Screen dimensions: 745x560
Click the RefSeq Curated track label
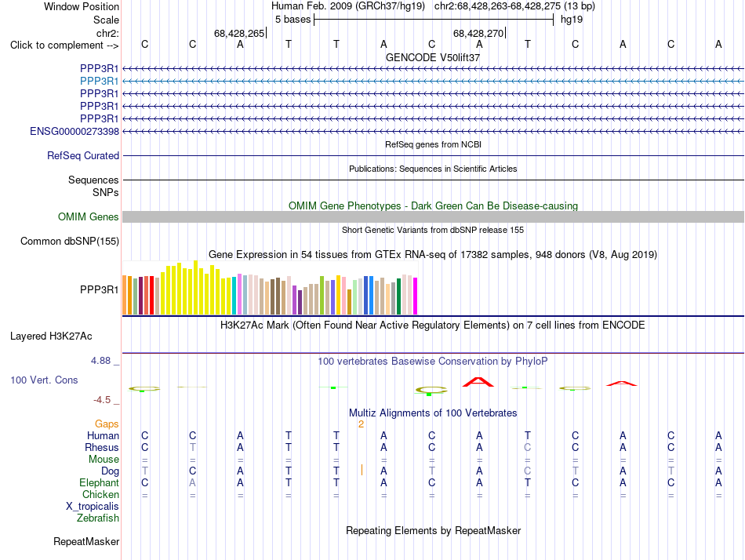click(x=82, y=156)
